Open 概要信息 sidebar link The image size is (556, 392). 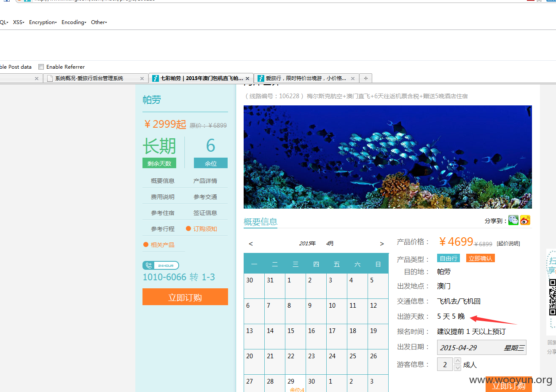pyautogui.click(x=163, y=181)
